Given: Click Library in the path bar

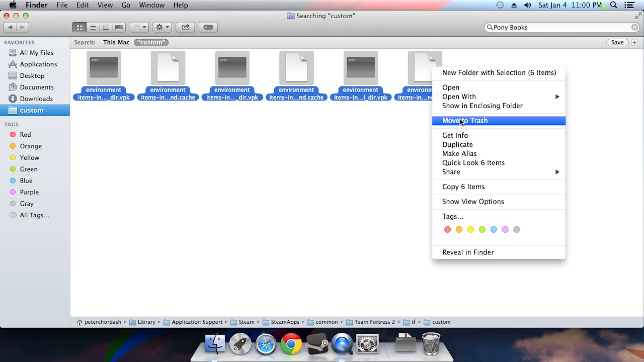Looking at the screenshot, I should click(x=142, y=322).
